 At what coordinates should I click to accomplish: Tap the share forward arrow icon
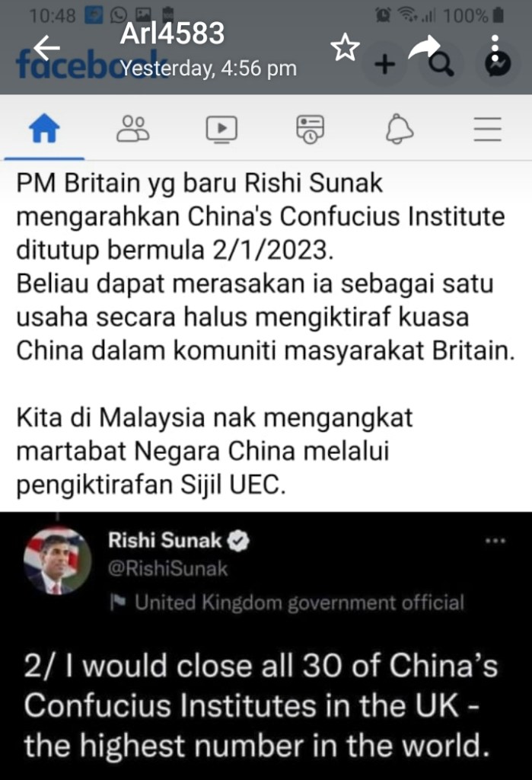pyautogui.click(x=424, y=48)
